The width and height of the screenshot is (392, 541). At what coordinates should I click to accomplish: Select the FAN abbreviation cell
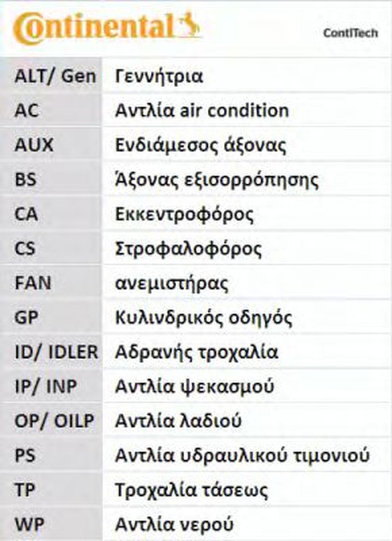point(33,283)
